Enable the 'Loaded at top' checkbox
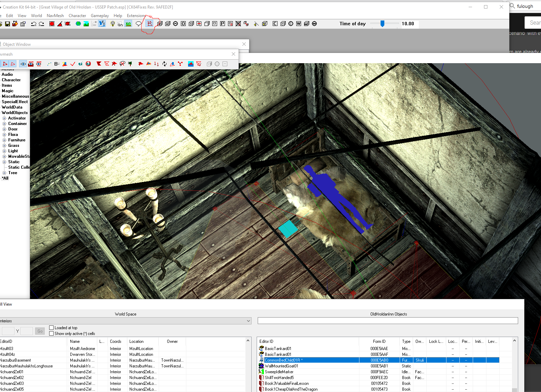 [52, 327]
